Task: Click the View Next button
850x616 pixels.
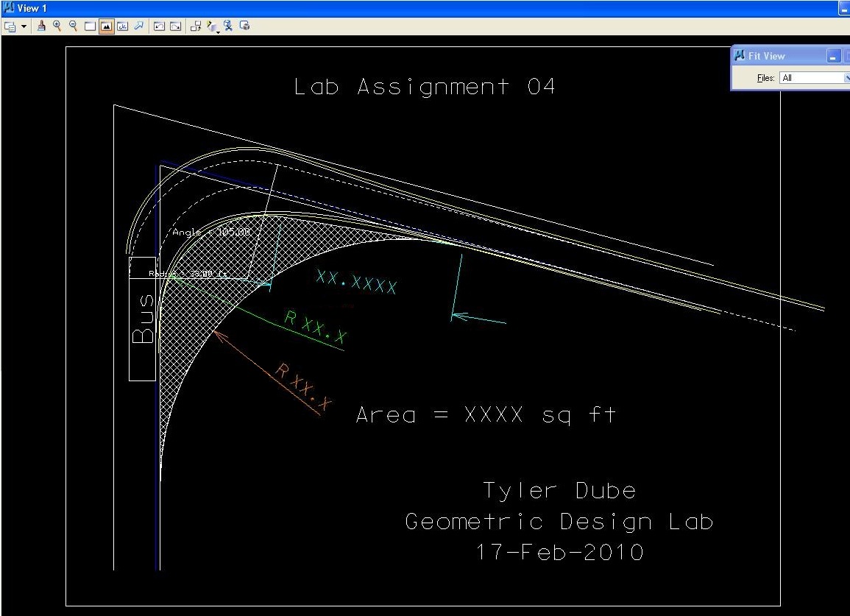Action: (175, 26)
